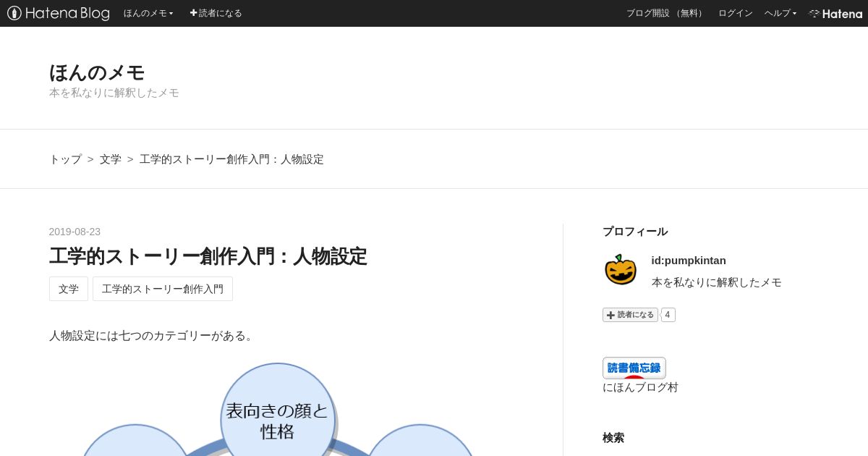Click breadcrumb text 工学的ストーリー創作入門：人物設定
This screenshot has width=868, height=456.
231,159
